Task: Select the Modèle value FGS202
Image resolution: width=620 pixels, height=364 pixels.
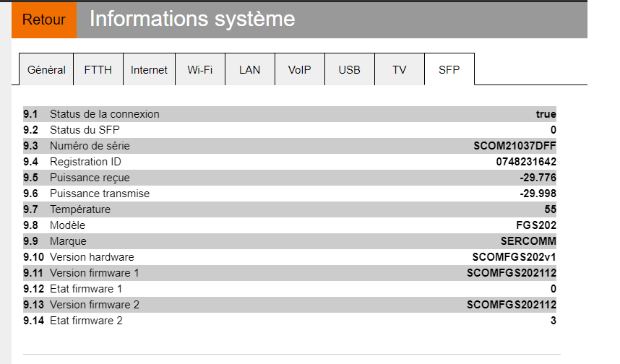Action: 535,225
